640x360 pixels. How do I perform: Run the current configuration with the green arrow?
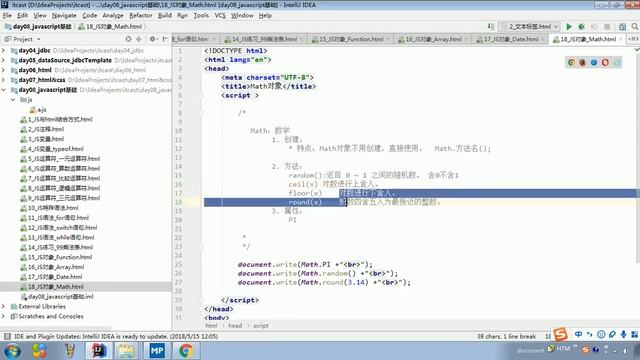point(569,27)
